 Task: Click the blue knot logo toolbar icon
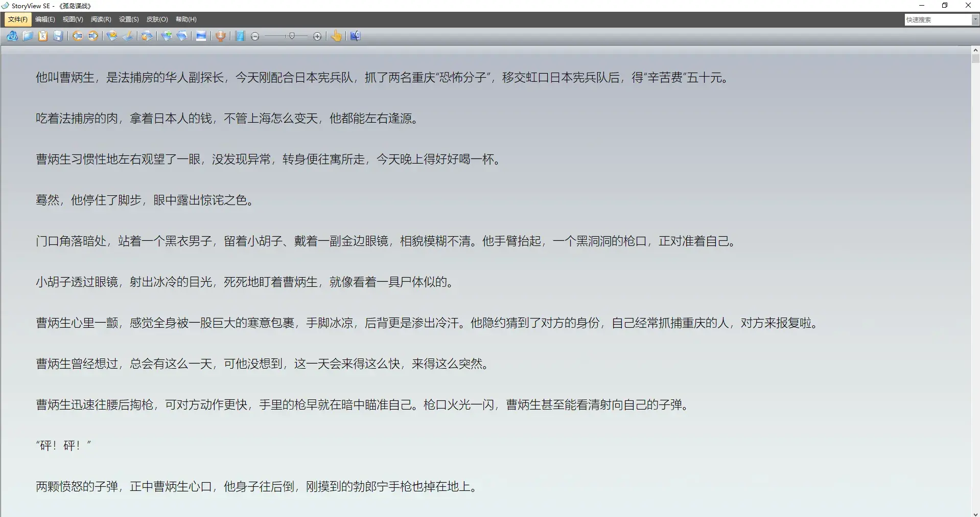(x=12, y=36)
